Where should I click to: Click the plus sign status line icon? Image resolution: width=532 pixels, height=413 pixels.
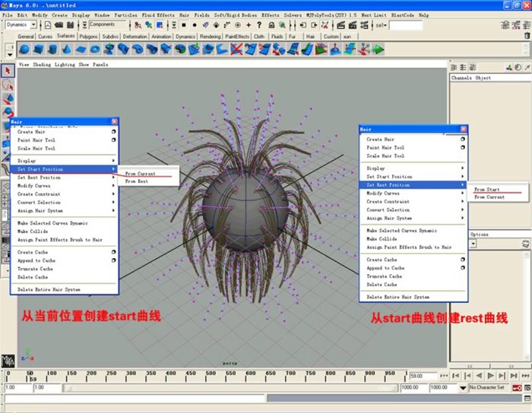[x=249, y=25]
